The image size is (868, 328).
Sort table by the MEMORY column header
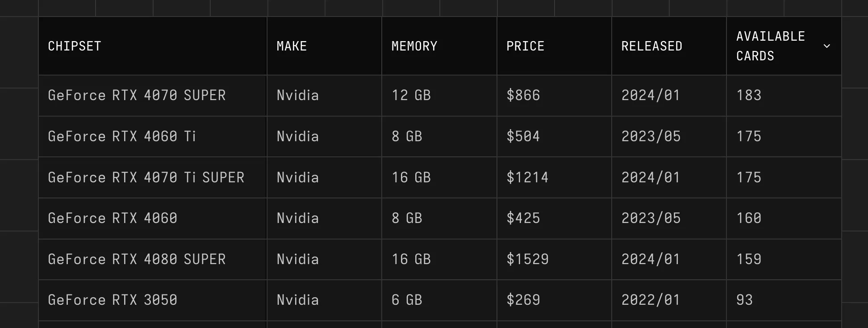coord(414,46)
